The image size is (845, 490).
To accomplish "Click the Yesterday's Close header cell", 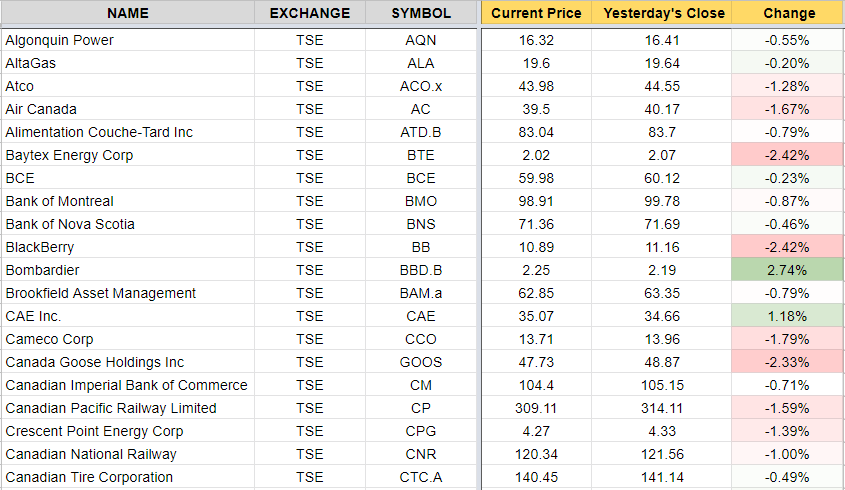I will tap(662, 13).
